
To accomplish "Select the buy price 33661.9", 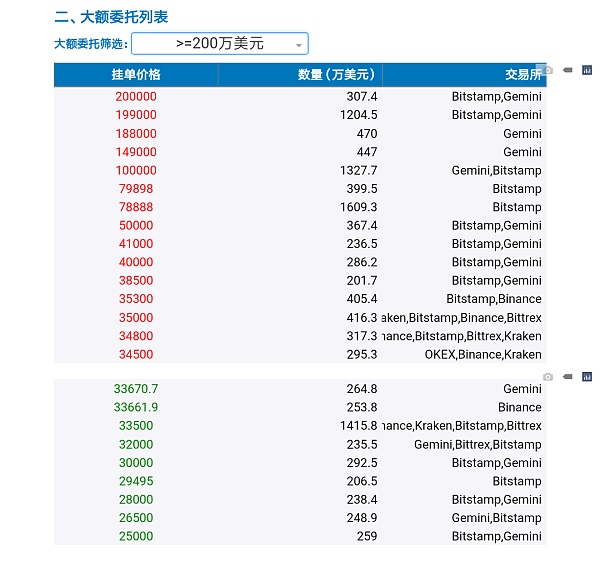I will (136, 407).
